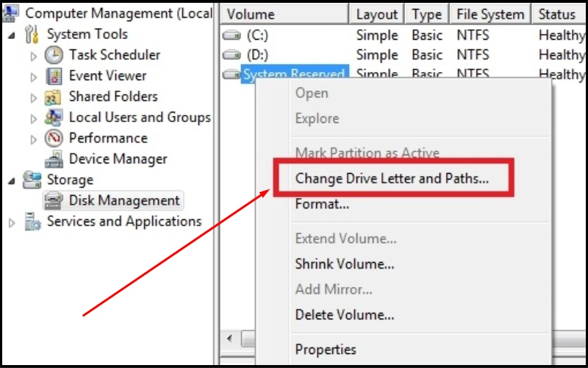Select the Performance tree item
Viewport: 588px width, 368px height.
tap(108, 138)
